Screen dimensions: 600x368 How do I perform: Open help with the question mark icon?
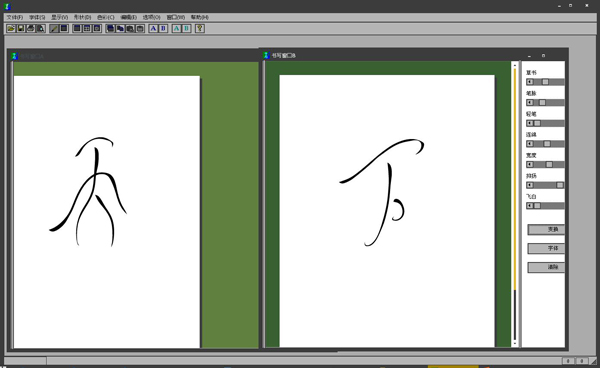pyautogui.click(x=200, y=28)
